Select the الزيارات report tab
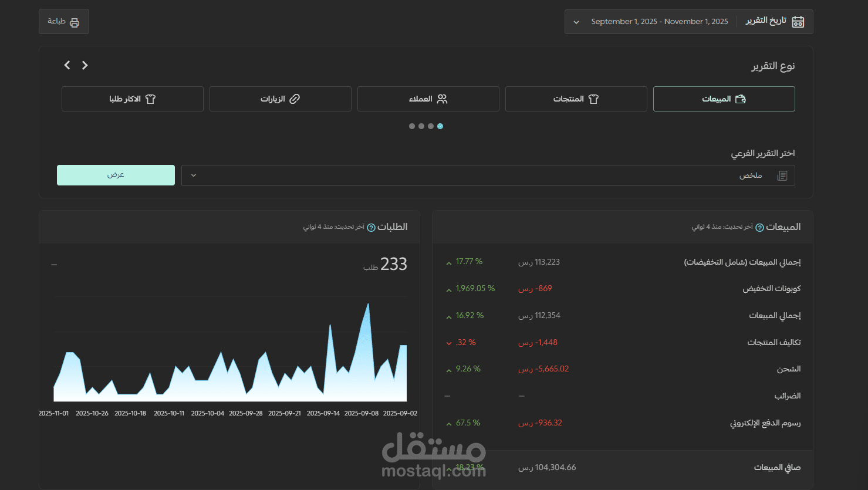This screenshot has height=490, width=868. point(280,99)
